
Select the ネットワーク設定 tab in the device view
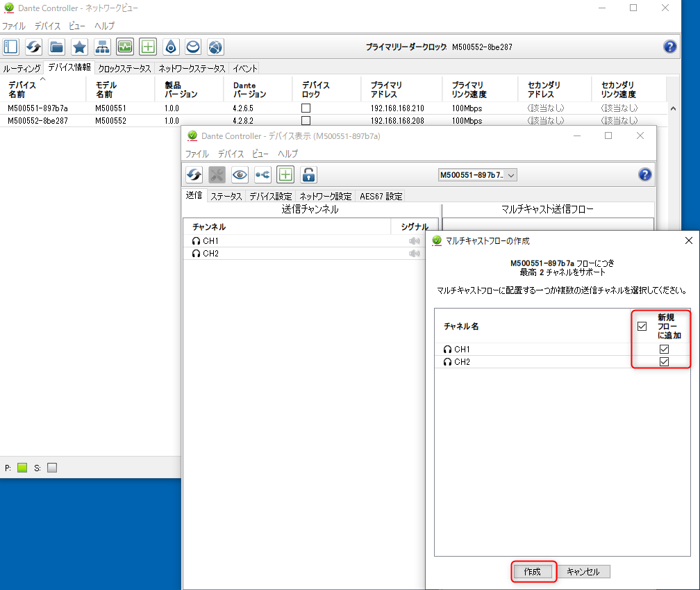[326, 196]
